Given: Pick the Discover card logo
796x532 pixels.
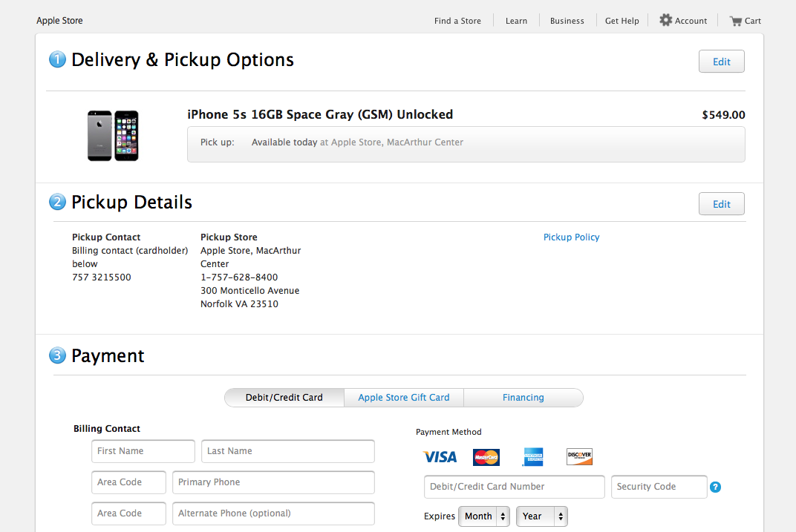Looking at the screenshot, I should 579,457.
